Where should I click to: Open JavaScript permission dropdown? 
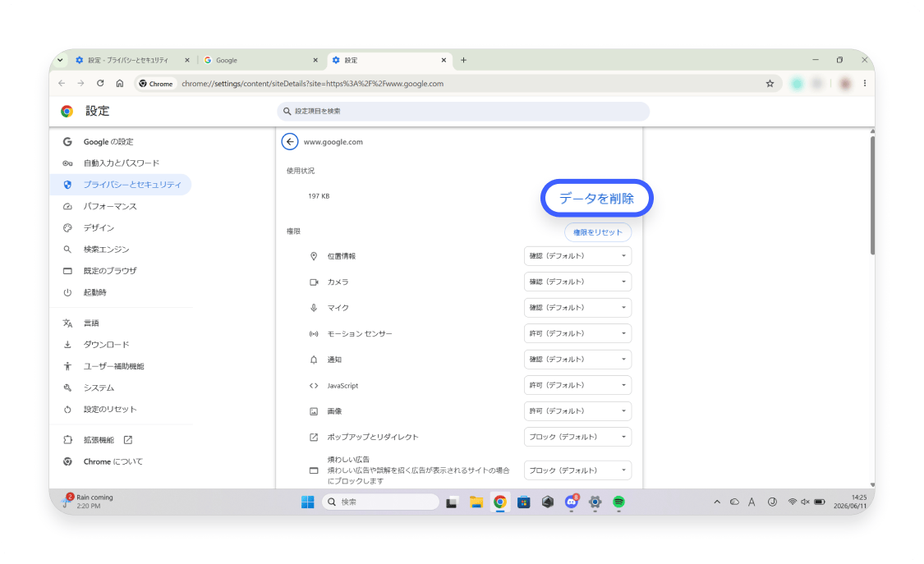tap(577, 386)
